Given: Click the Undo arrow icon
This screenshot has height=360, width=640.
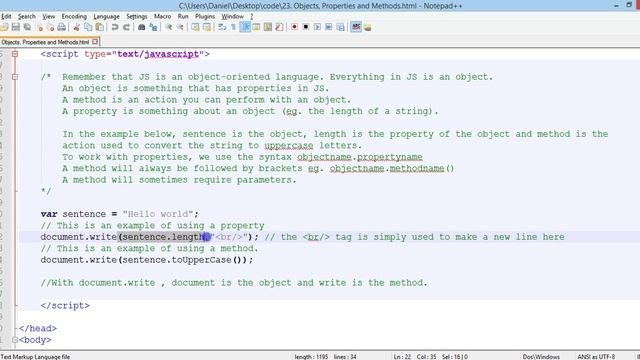Looking at the screenshot, I should point(115,27).
